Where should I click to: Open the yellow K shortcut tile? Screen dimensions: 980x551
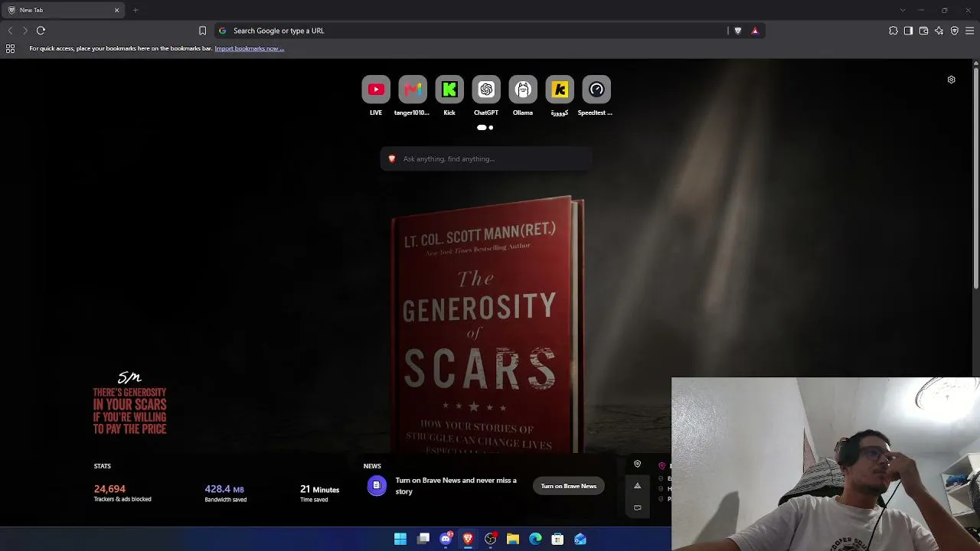click(560, 90)
